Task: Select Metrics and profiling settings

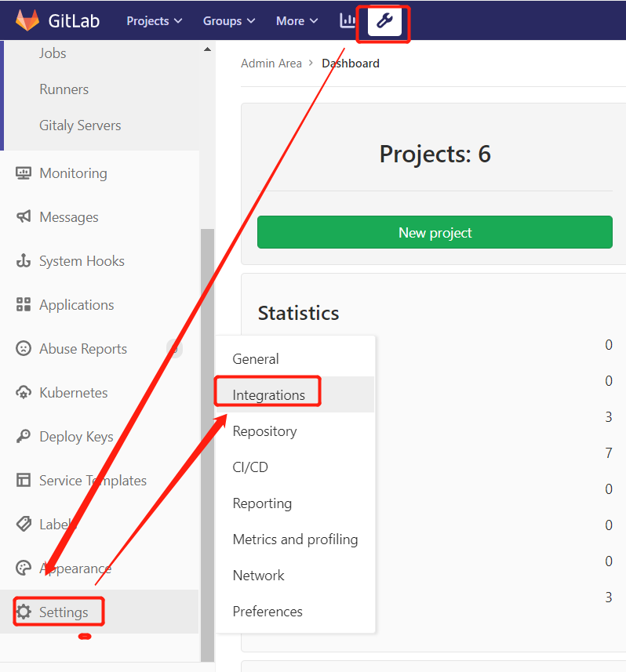Action: coord(295,539)
